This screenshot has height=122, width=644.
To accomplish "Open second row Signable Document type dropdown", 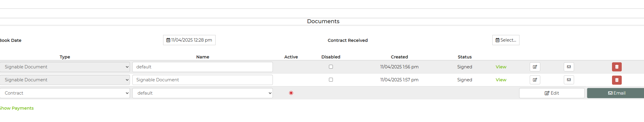I will pos(65,80).
